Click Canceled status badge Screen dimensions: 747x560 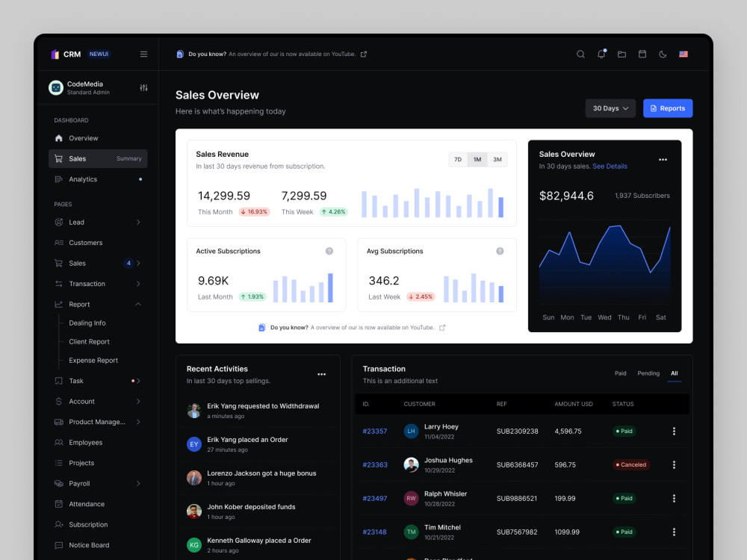[631, 464]
